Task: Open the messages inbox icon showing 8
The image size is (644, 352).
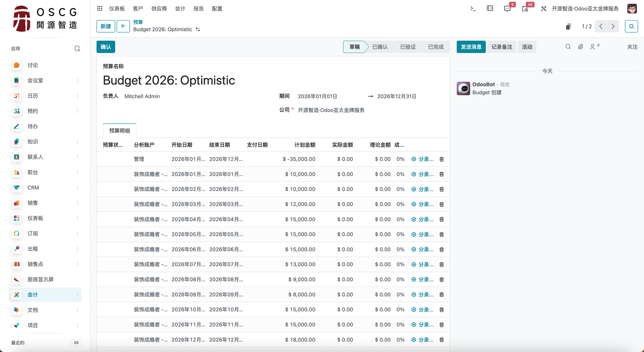Action: pos(507,8)
